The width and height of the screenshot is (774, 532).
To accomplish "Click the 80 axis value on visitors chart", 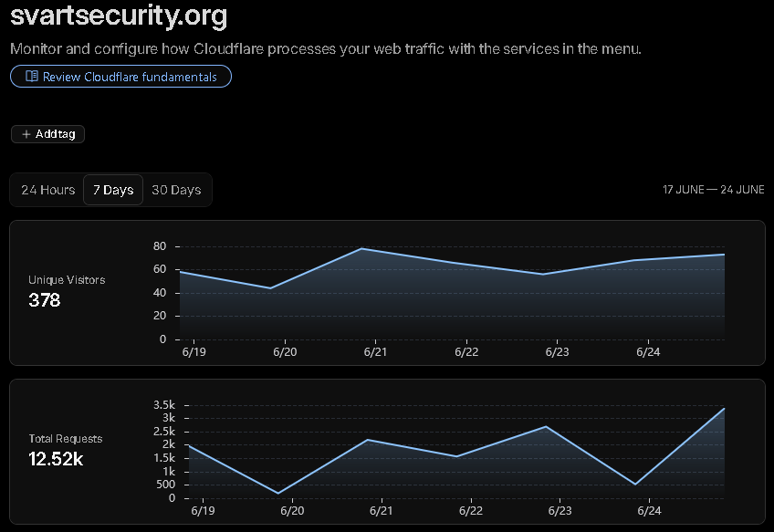I will tap(160, 245).
